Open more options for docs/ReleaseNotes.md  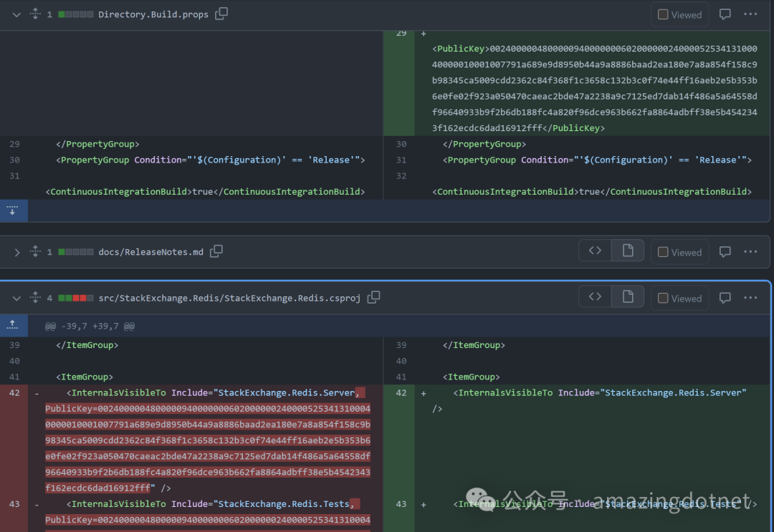(750, 252)
